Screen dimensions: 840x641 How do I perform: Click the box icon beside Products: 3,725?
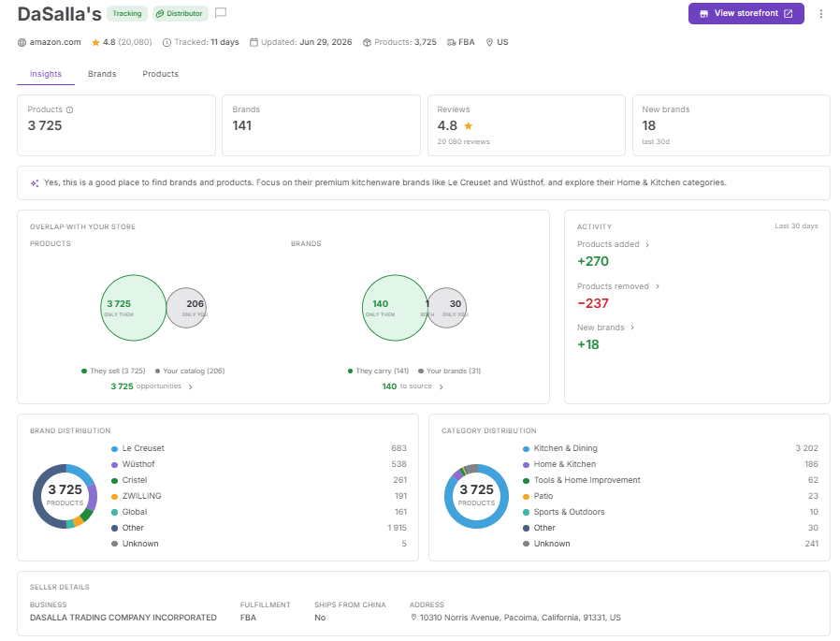[x=367, y=42]
